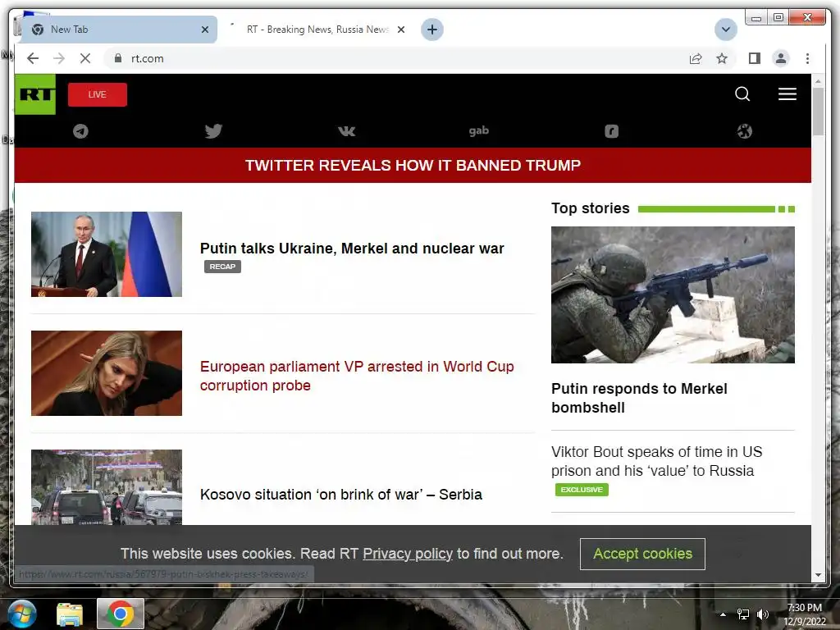
Task: Click the EXCLUSIVE tag
Action: tap(582, 490)
